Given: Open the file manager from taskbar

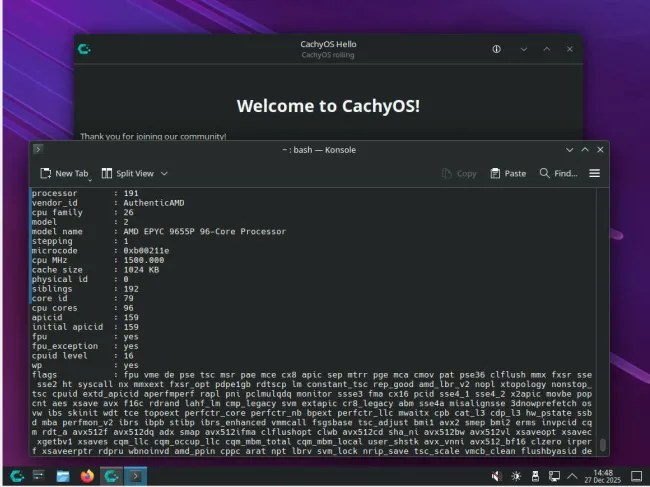Looking at the screenshot, I should tap(63, 476).
